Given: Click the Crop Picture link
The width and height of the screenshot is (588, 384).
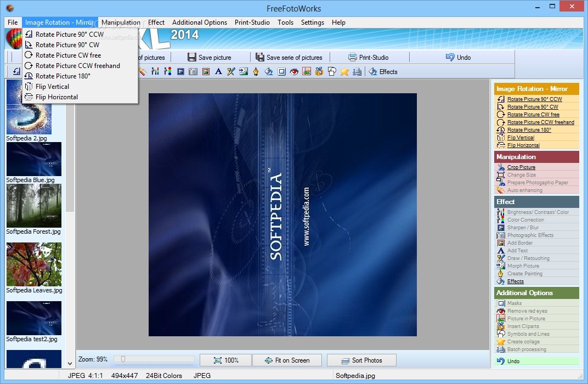Looking at the screenshot, I should pyautogui.click(x=521, y=167).
